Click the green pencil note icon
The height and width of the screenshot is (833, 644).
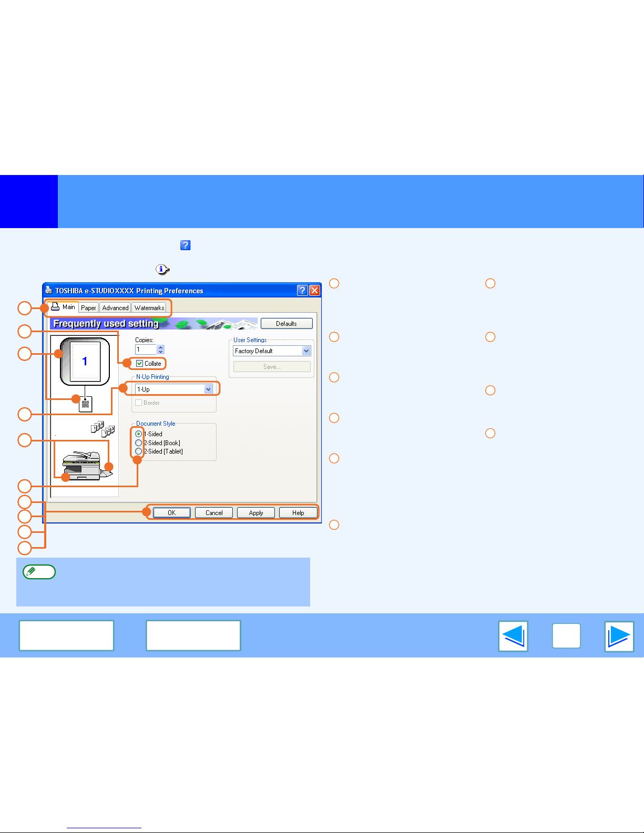click(x=39, y=572)
